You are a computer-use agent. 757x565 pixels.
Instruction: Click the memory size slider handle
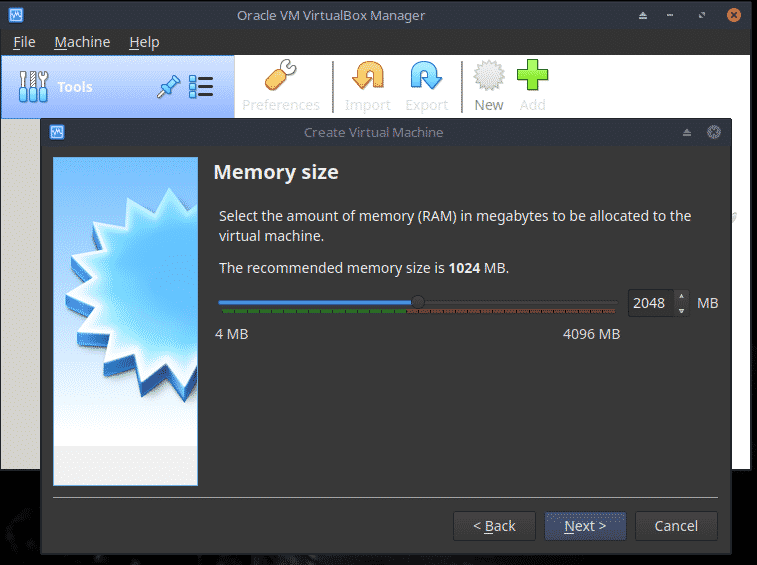[418, 302]
